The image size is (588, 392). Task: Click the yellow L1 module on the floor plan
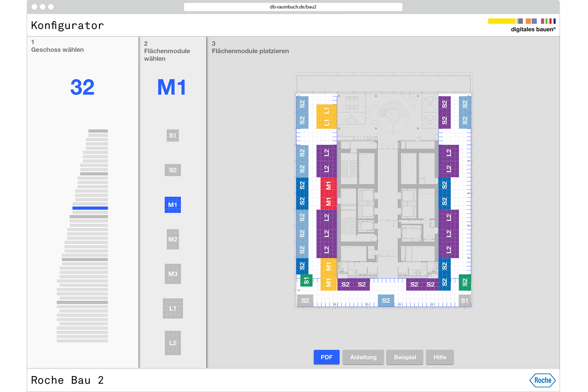tap(326, 117)
